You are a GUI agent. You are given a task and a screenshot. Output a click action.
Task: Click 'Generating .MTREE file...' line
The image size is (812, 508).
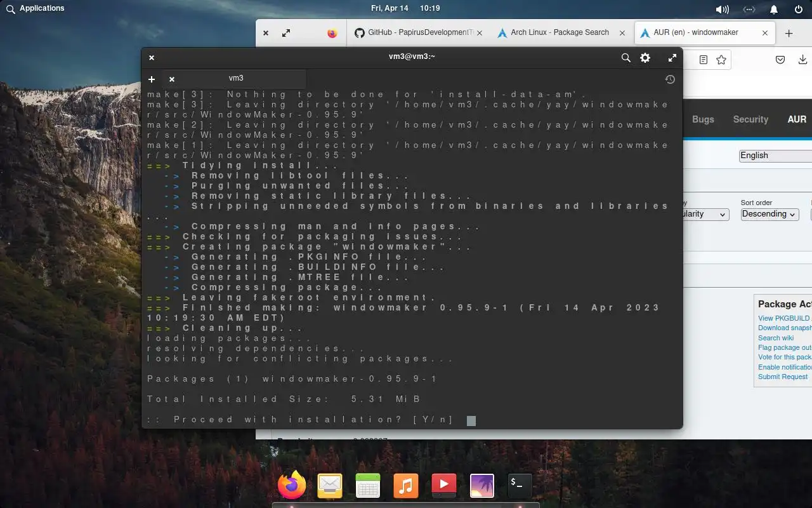click(x=287, y=277)
